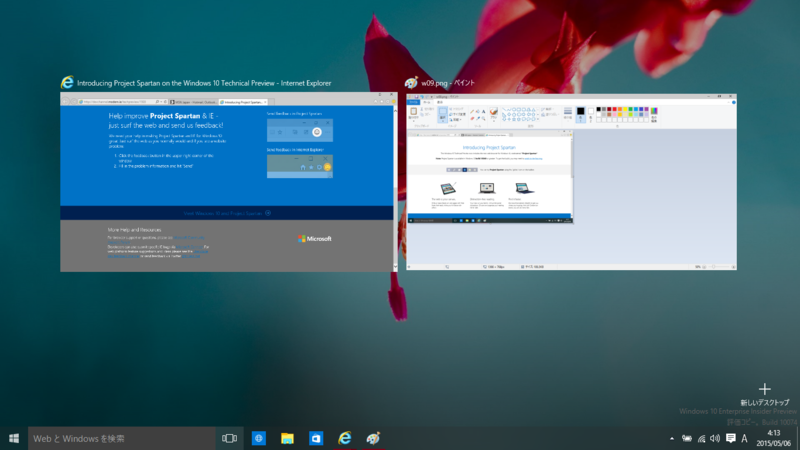Open the clock showing 4:13 2015/05/06
Viewport: 800px width, 450px height.
(773, 438)
